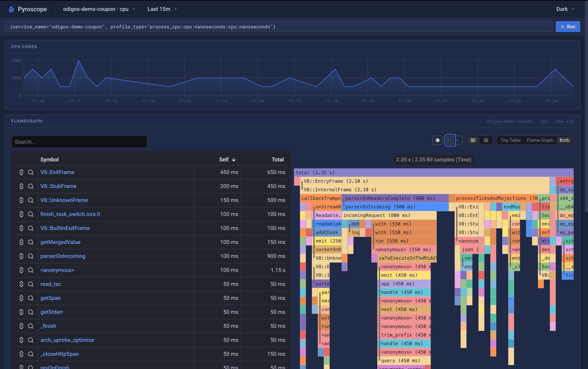Click magnifier icon for _finish row
The height and width of the screenshot is (369, 588).
point(31,326)
